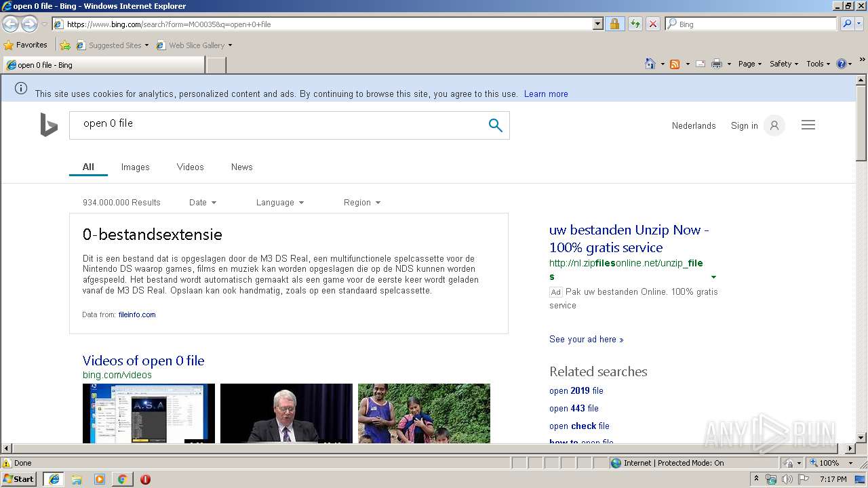Click the browser Forward arrow button
The height and width of the screenshot is (488, 868).
pyautogui.click(x=29, y=24)
